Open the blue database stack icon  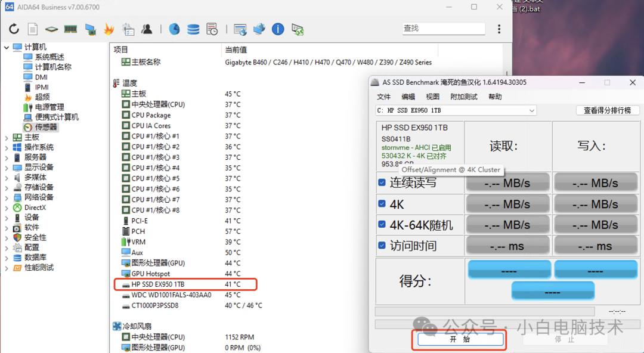click(193, 29)
